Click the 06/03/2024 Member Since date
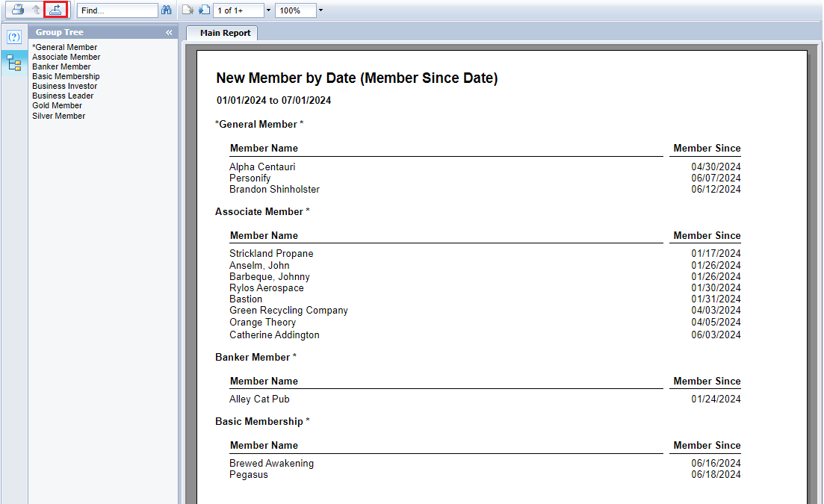This screenshot has height=504, width=824. (x=716, y=335)
